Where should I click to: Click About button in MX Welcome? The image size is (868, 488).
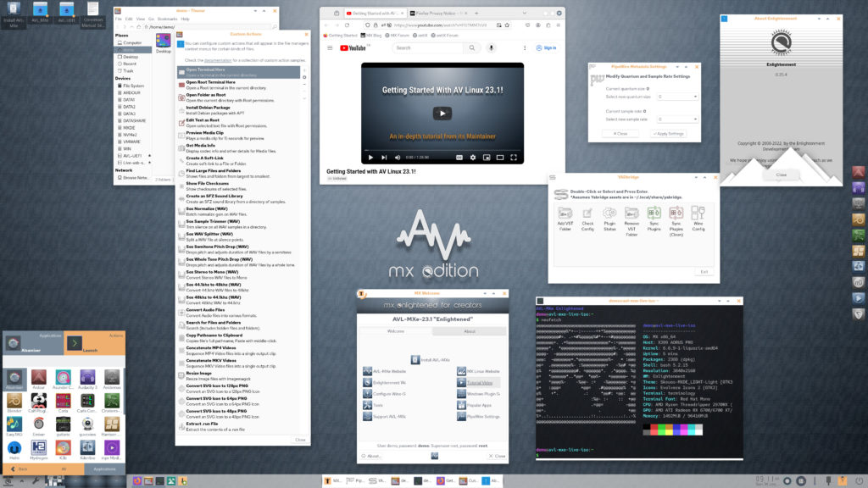[x=371, y=456]
